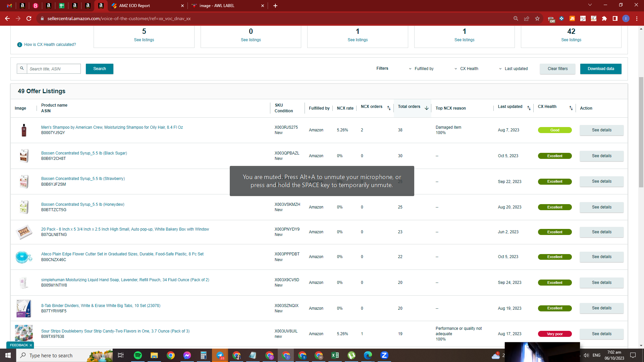The image size is (644, 362).
Task: Close the FEEDBACK tab with the x
Action: [x=31, y=345]
